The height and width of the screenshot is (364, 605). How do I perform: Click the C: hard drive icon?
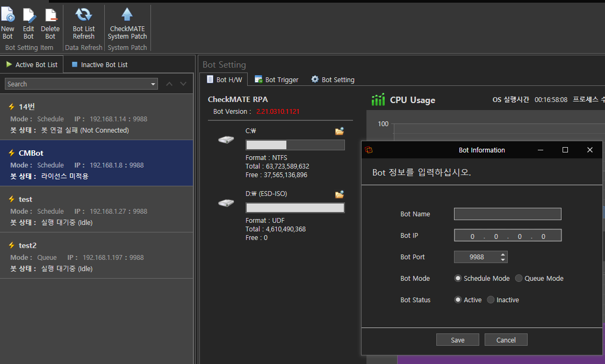(226, 139)
